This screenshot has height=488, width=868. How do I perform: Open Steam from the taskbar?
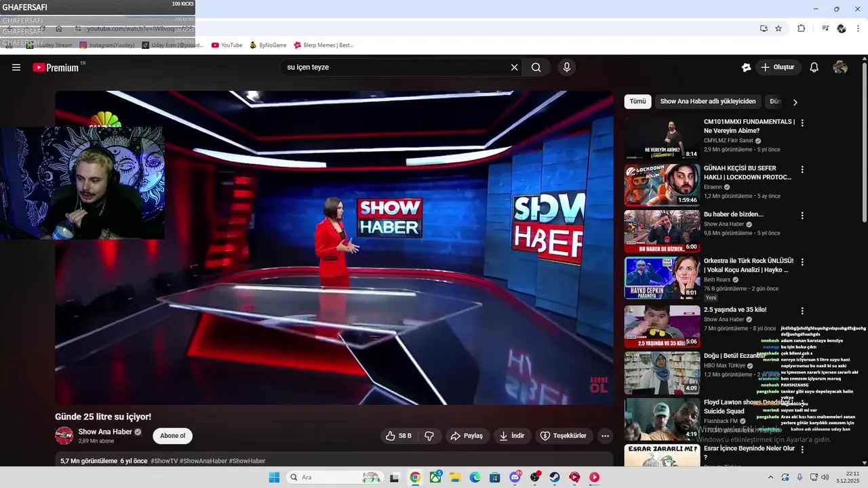(x=555, y=477)
